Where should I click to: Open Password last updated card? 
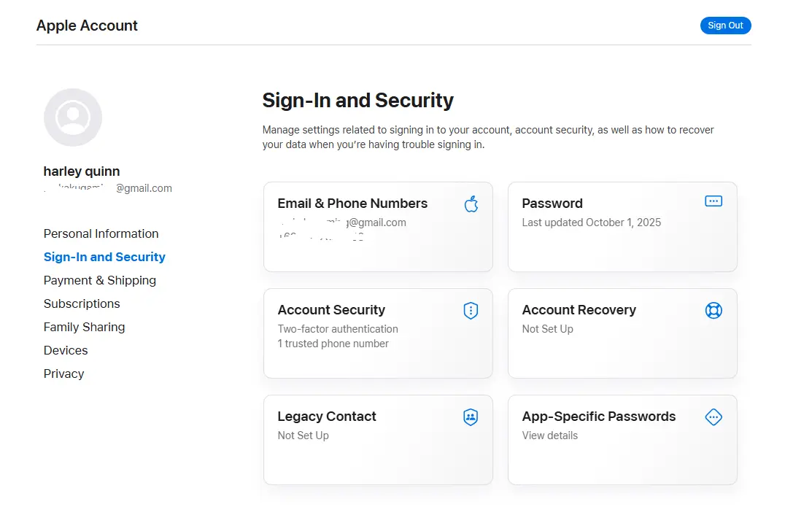pyautogui.click(x=622, y=226)
